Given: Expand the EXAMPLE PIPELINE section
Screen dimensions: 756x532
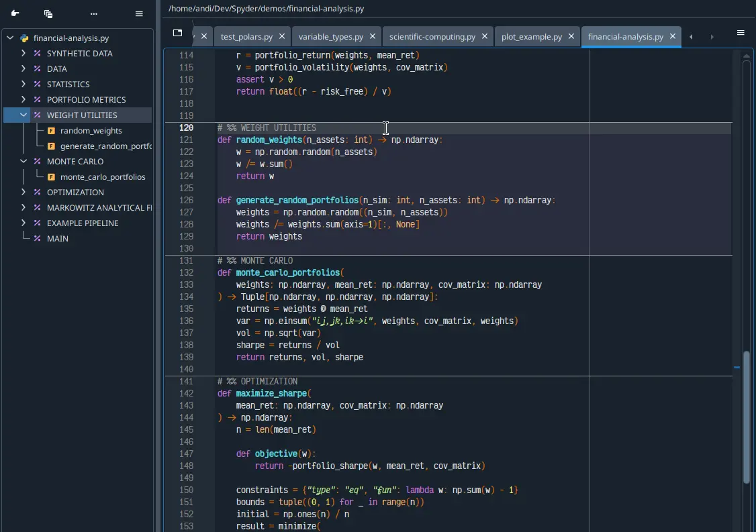Looking at the screenshot, I should tap(23, 223).
